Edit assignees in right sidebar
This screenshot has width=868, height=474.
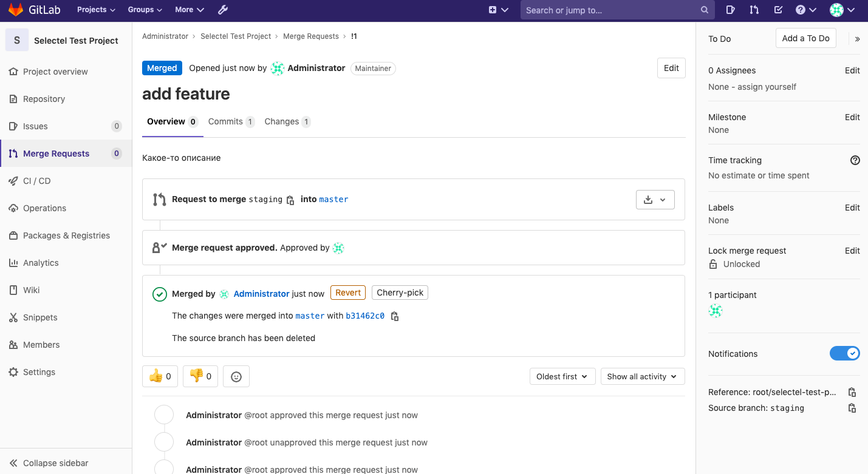(x=852, y=70)
